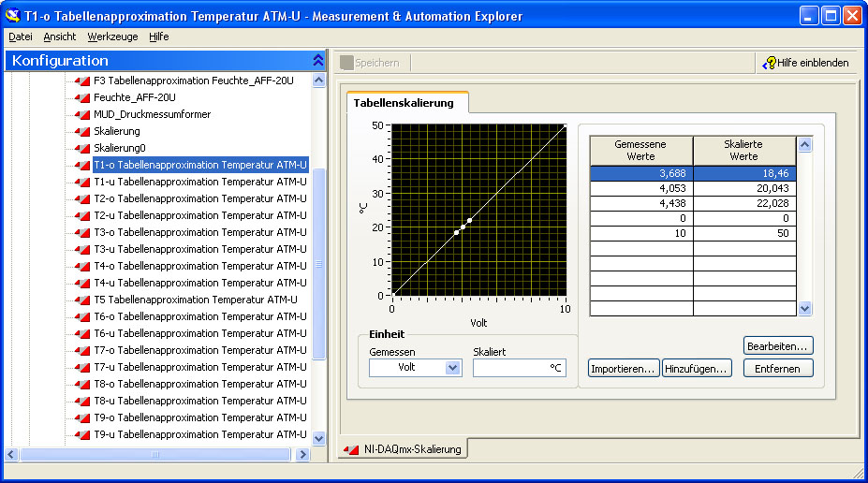This screenshot has height=483, width=868.
Task: Select T2-u Tabellenapproximation Temperatur ATM-U
Action: [199, 215]
